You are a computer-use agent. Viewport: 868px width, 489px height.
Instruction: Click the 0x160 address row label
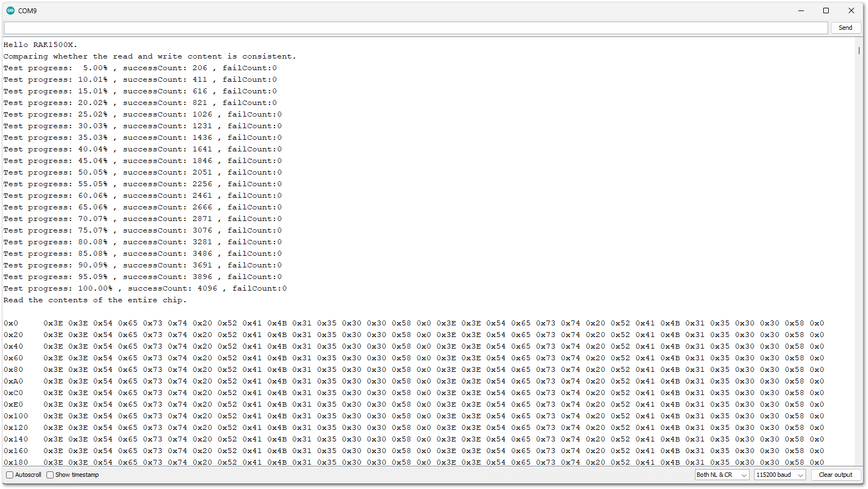(x=15, y=451)
